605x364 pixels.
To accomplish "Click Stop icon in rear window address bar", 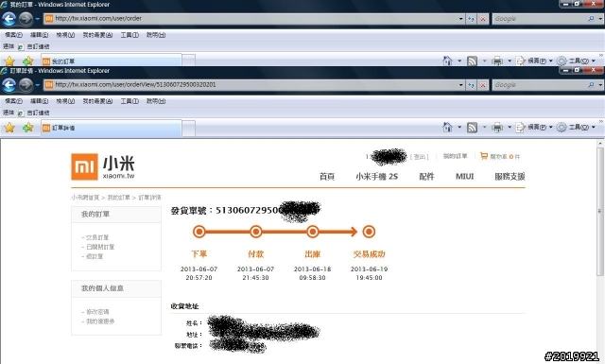I will click(483, 19).
